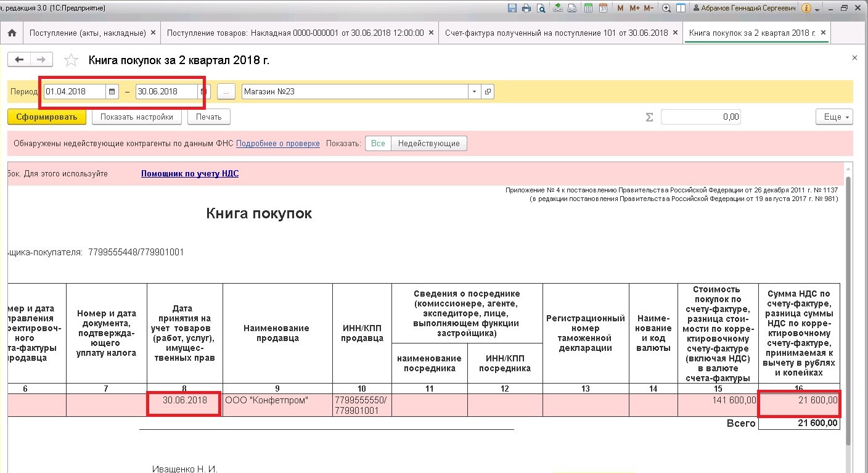Image resolution: width=868 pixels, height=473 pixels.
Task: Click INN/KPP cell 7799555550/779901001
Action: [x=362, y=405]
